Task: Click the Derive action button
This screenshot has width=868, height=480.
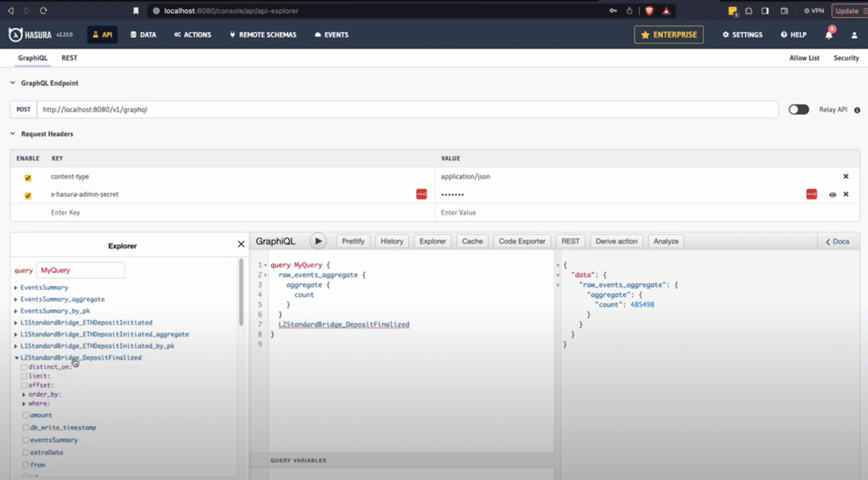Action: tap(616, 241)
